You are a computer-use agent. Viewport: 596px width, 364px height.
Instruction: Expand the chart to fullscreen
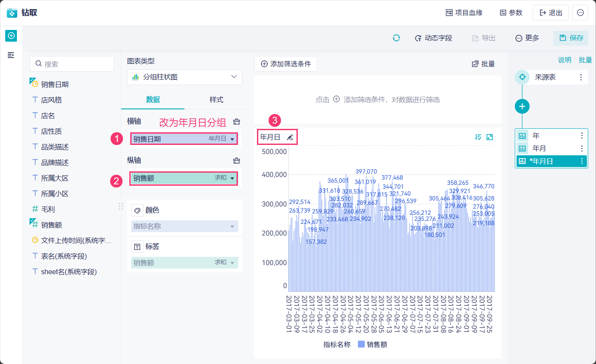490,137
